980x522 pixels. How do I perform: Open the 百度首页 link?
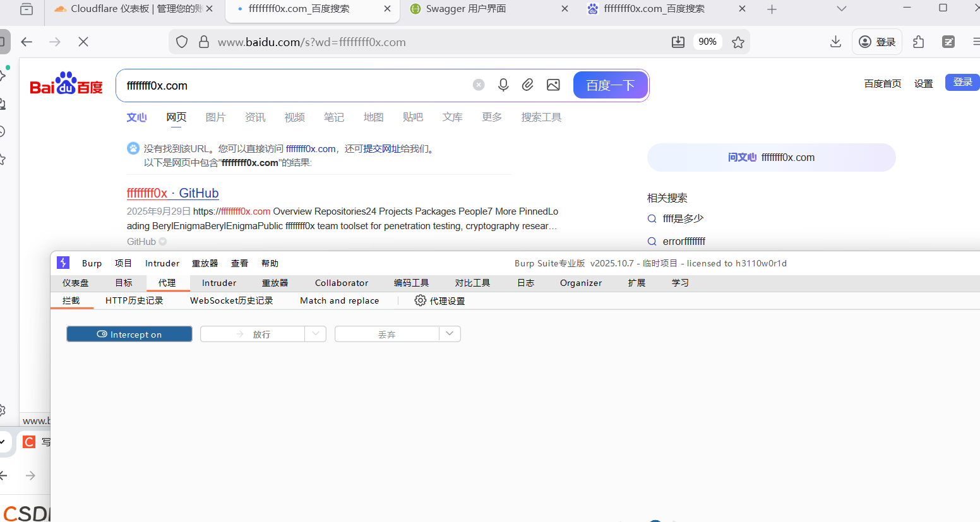tap(883, 83)
